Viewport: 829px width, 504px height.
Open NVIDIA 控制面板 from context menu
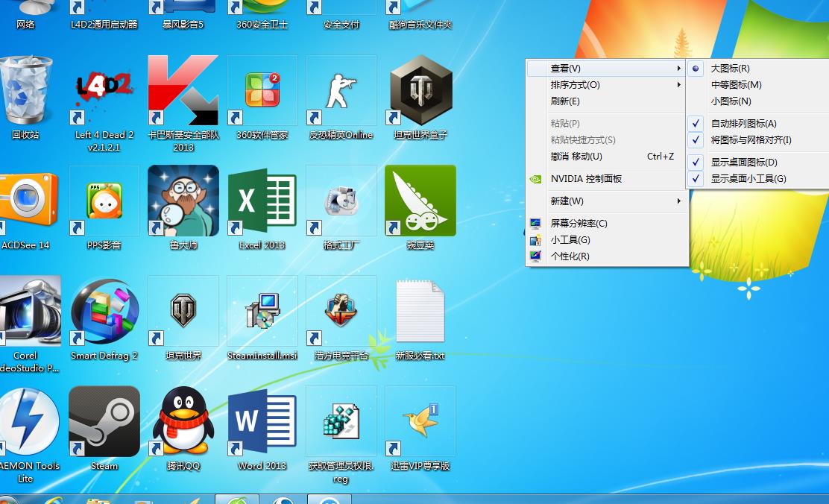click(606, 179)
